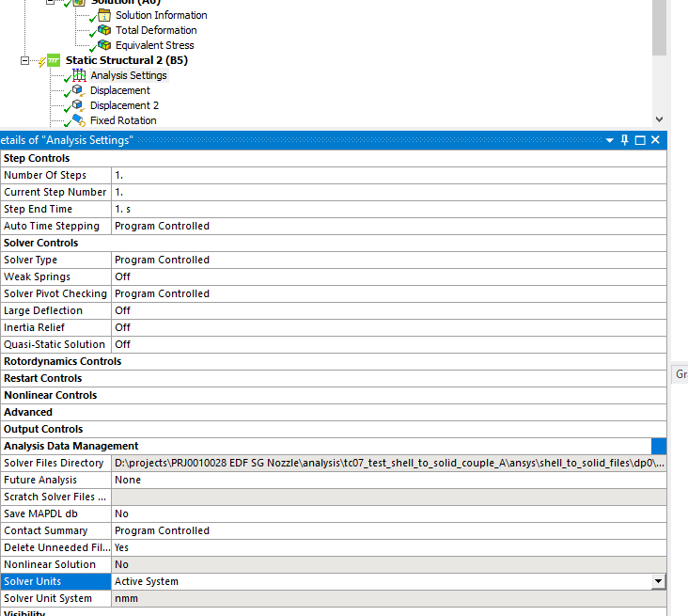Screen dimensions: 688x616
Task: Expand the Restart Controls section
Action: coord(42,378)
